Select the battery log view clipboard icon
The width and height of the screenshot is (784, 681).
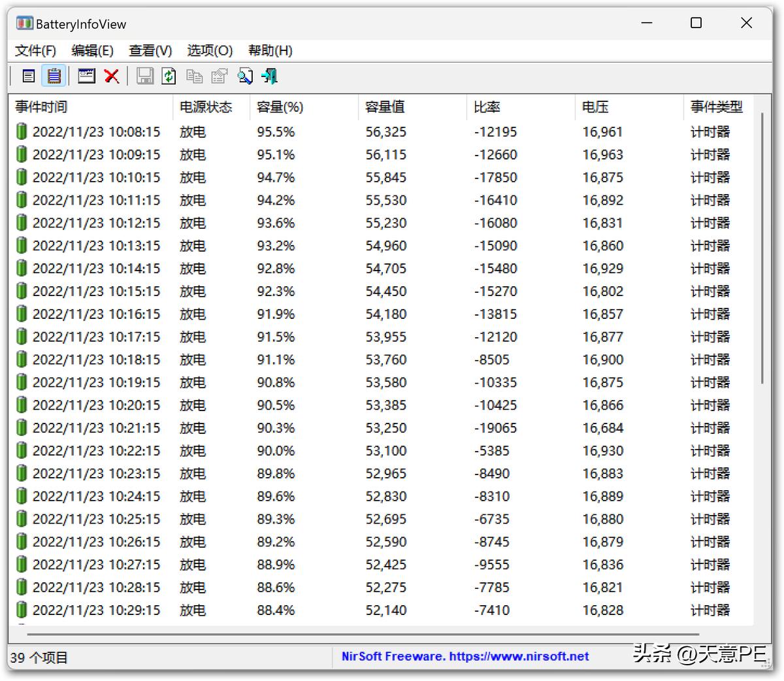[x=54, y=76]
